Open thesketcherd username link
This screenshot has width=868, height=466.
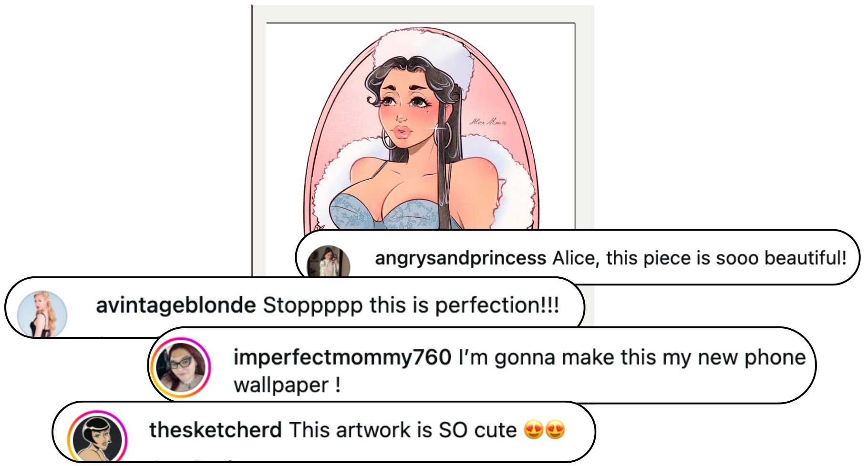[216, 430]
